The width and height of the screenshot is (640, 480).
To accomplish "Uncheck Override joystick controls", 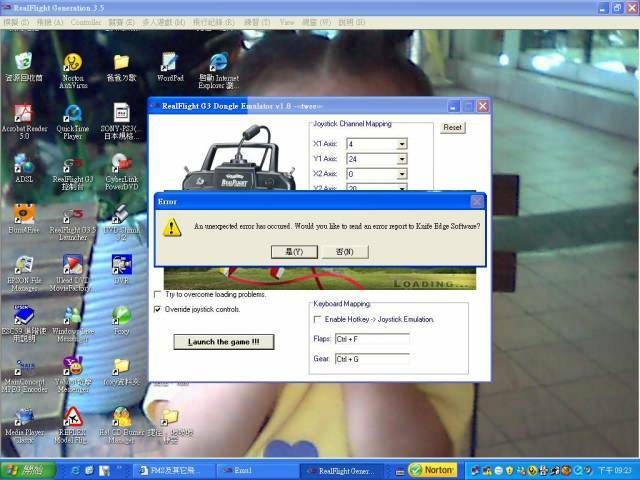I will coord(157,309).
